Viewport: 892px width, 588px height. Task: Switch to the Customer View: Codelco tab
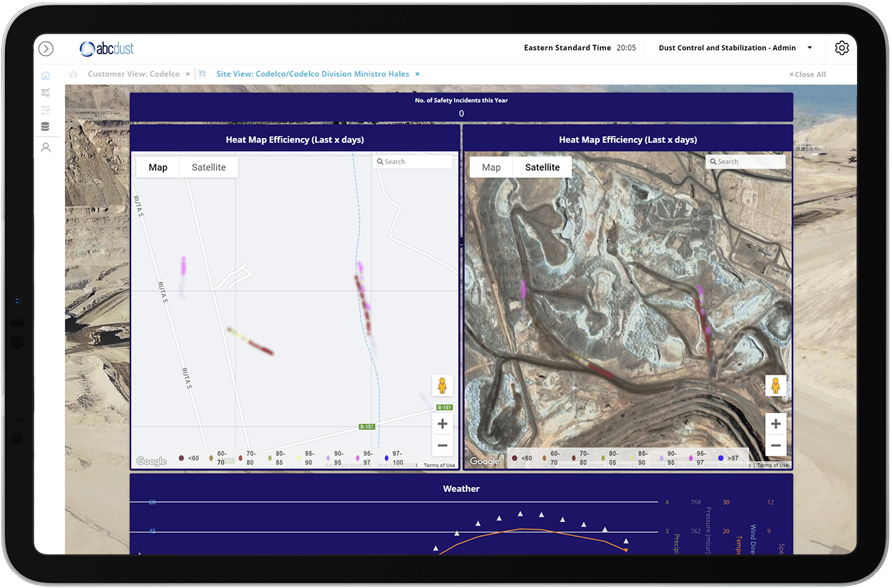[134, 74]
